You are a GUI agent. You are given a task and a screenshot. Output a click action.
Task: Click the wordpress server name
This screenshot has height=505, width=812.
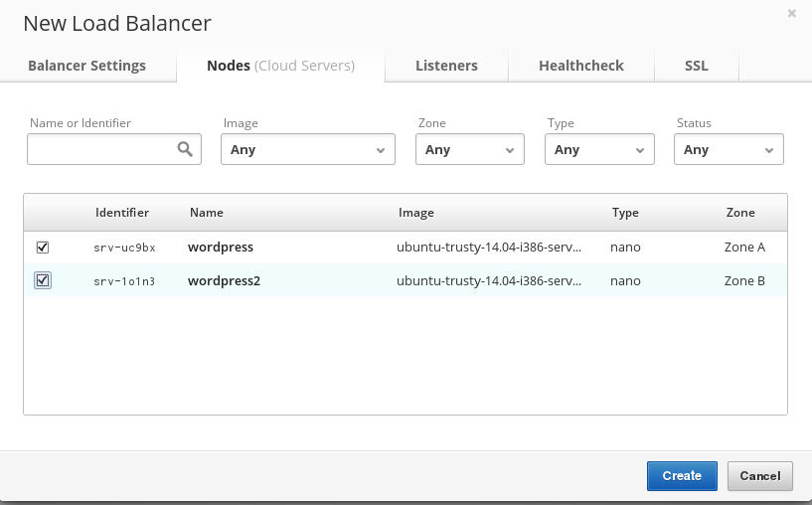click(221, 248)
